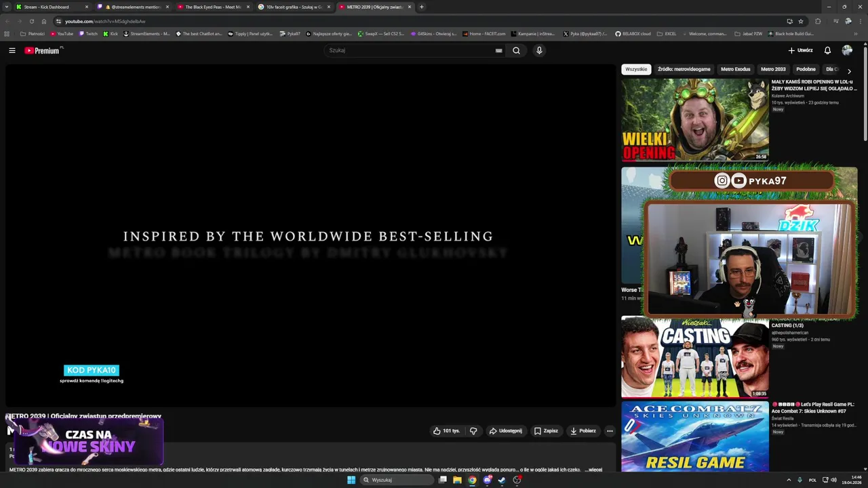Open the taskbar volume control
This screenshot has height=488, width=868.
tap(833, 480)
